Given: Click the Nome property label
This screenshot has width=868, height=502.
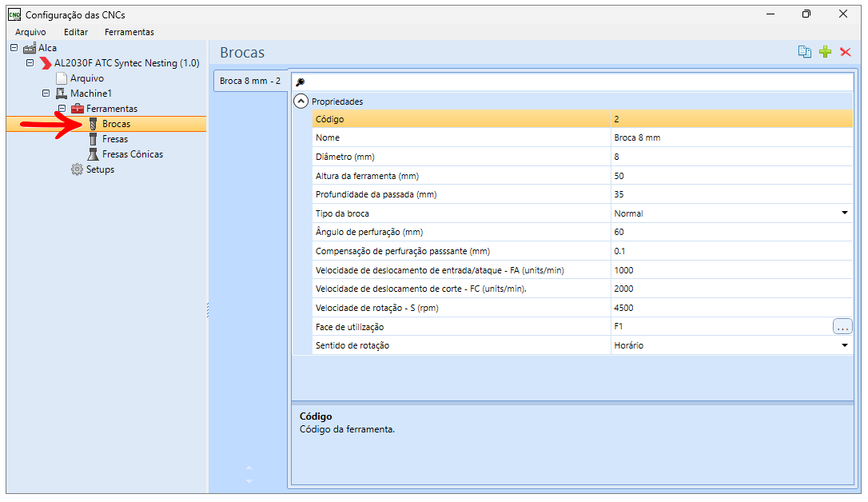Looking at the screenshot, I should (328, 137).
